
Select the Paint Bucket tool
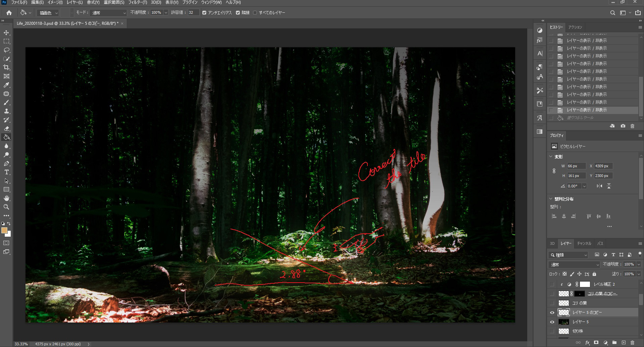6,137
